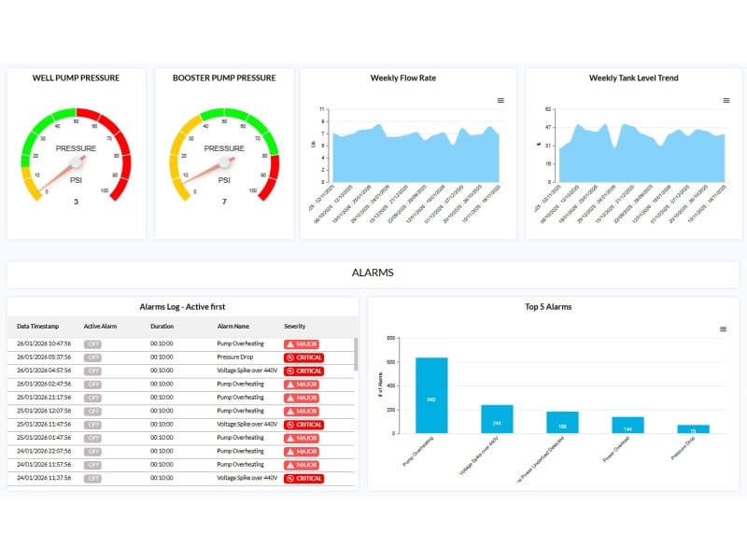The image size is (747, 560).
Task: Click CRITICAL badge on the Pressure Drop row
Action: click(x=303, y=357)
